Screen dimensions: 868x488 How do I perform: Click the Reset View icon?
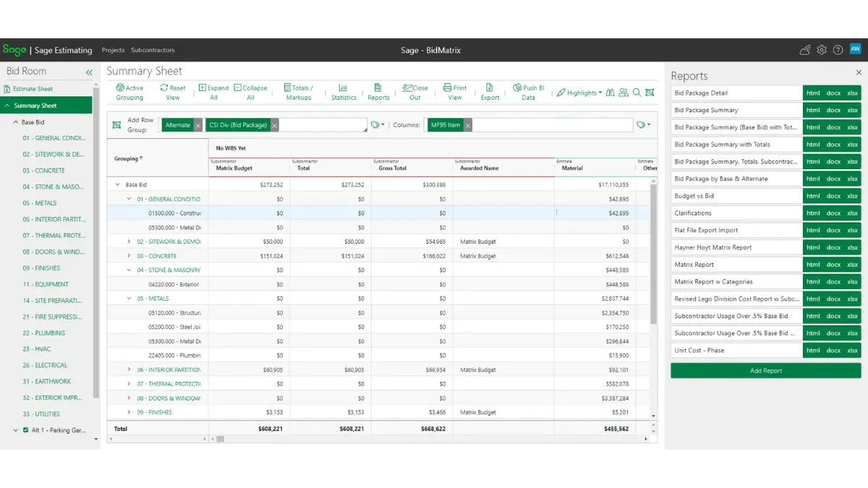(164, 87)
